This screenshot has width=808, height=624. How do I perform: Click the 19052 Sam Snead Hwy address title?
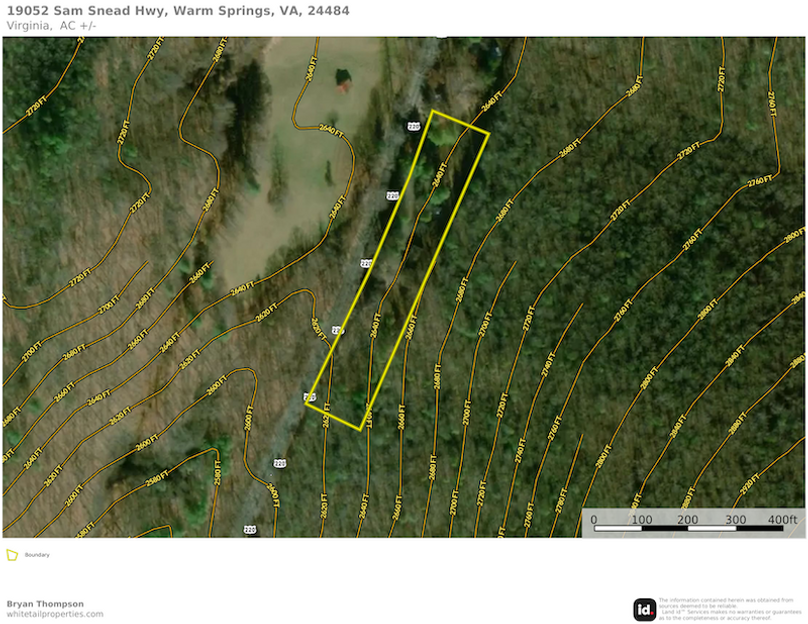click(x=178, y=11)
